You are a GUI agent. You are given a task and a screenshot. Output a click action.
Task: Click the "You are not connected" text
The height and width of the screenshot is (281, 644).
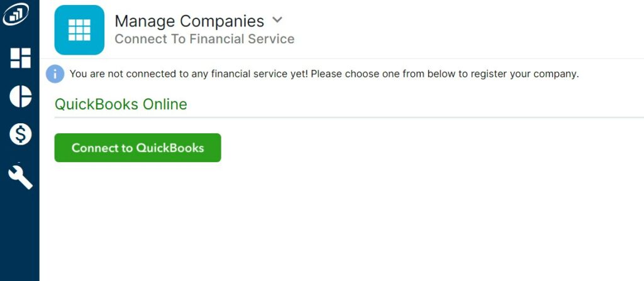tap(116, 74)
